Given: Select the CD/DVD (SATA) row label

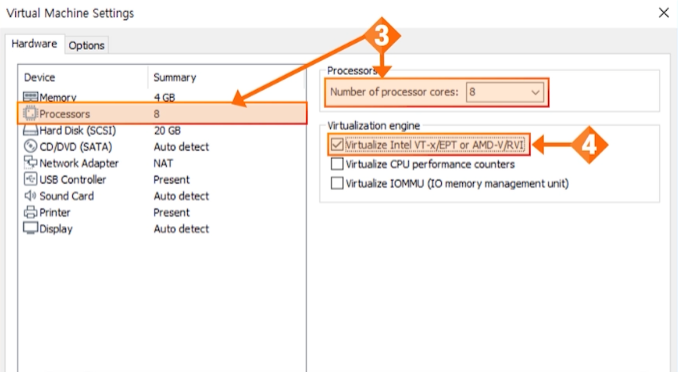Looking at the screenshot, I should click(76, 147).
